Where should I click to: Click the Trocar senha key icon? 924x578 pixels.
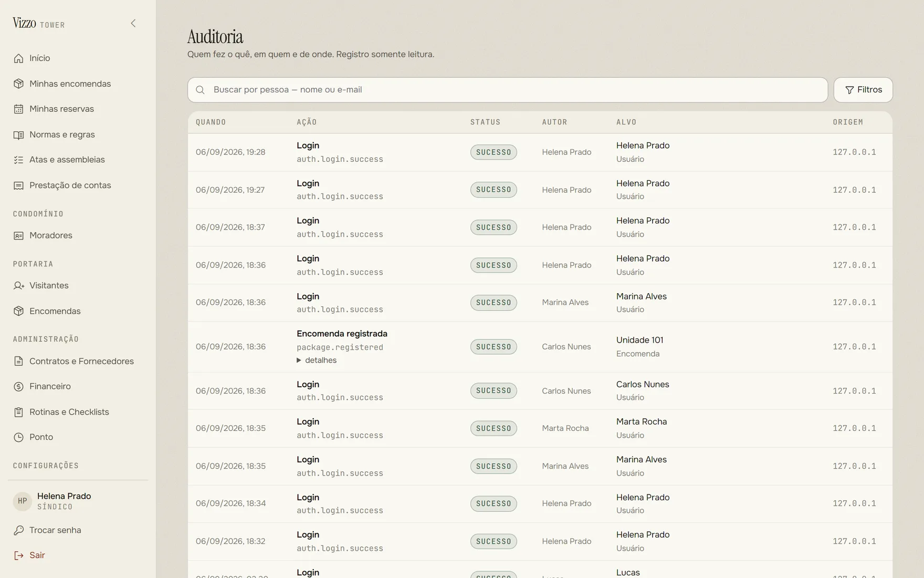click(18, 530)
